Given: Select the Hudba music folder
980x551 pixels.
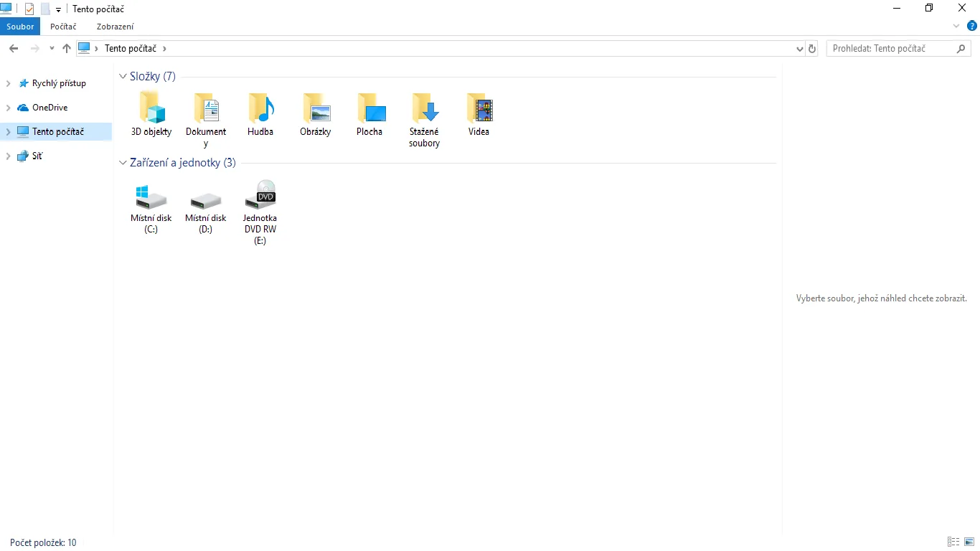Looking at the screenshot, I should point(260,114).
